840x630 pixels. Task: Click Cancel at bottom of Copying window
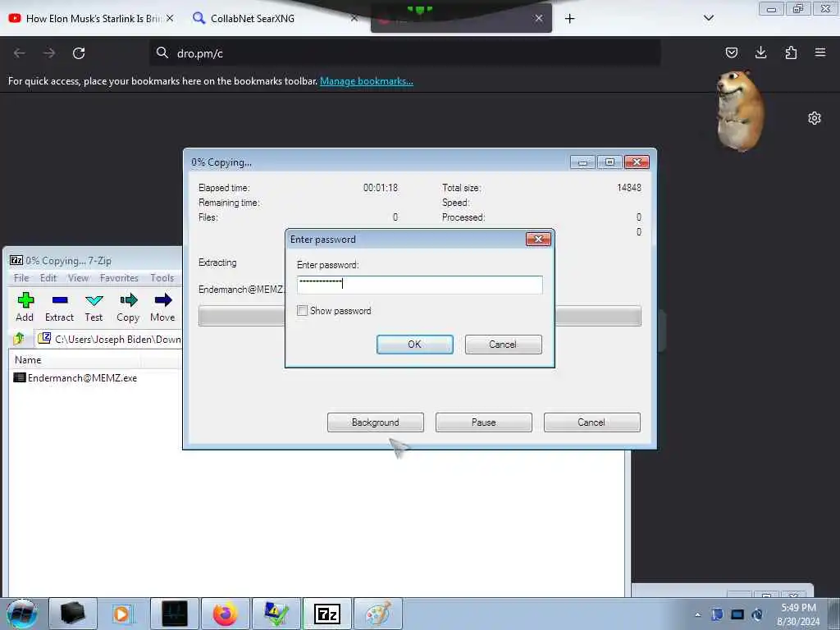(591, 422)
